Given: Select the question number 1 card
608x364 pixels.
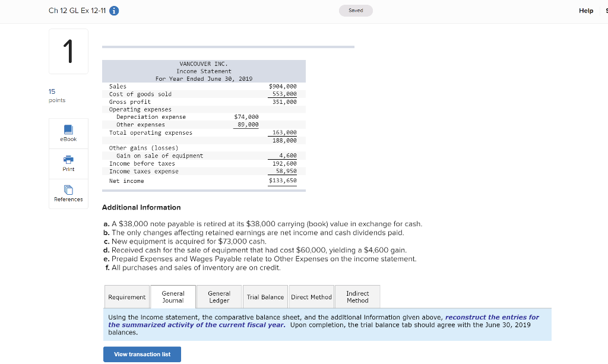Looking at the screenshot, I should (x=68, y=51).
